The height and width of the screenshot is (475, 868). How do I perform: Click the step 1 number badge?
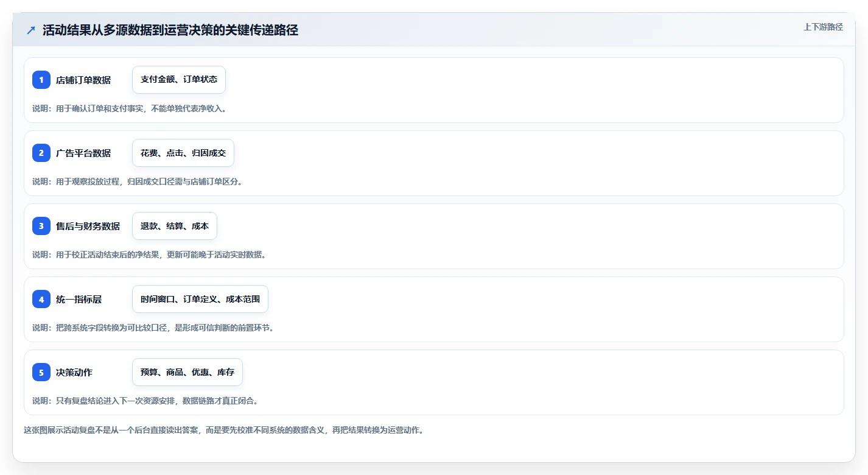[x=41, y=80]
